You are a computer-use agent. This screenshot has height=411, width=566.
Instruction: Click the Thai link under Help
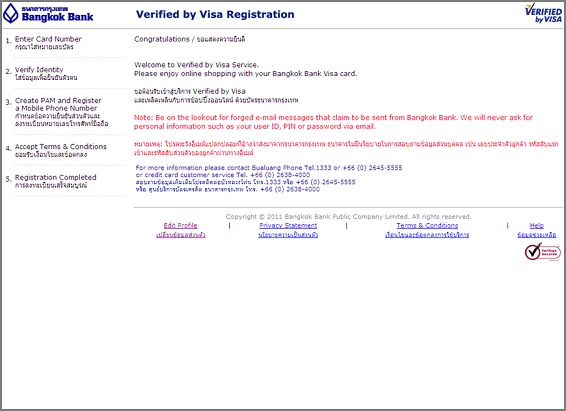[x=537, y=235]
